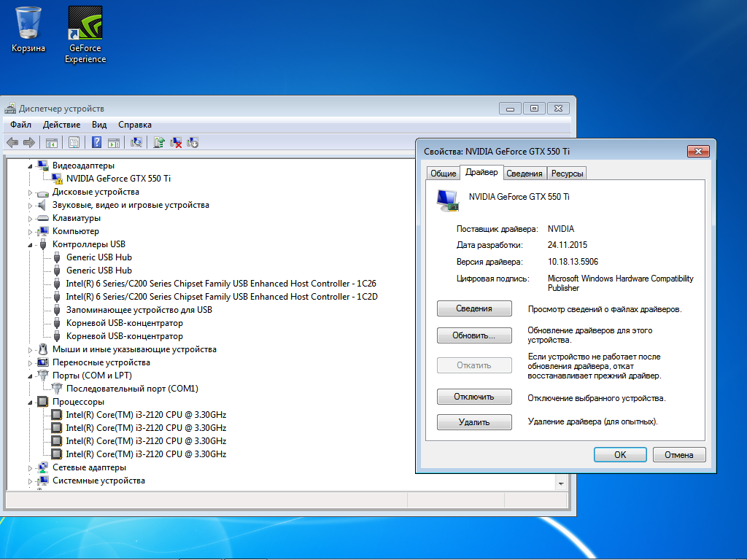Open the Properties toolbar icon in Device Manager

pyautogui.click(x=74, y=142)
